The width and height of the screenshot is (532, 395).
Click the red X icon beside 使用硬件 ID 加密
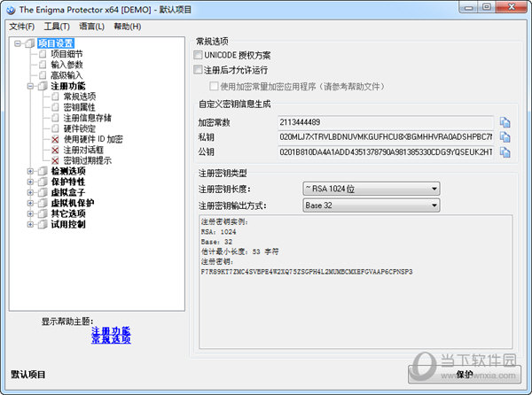55,139
